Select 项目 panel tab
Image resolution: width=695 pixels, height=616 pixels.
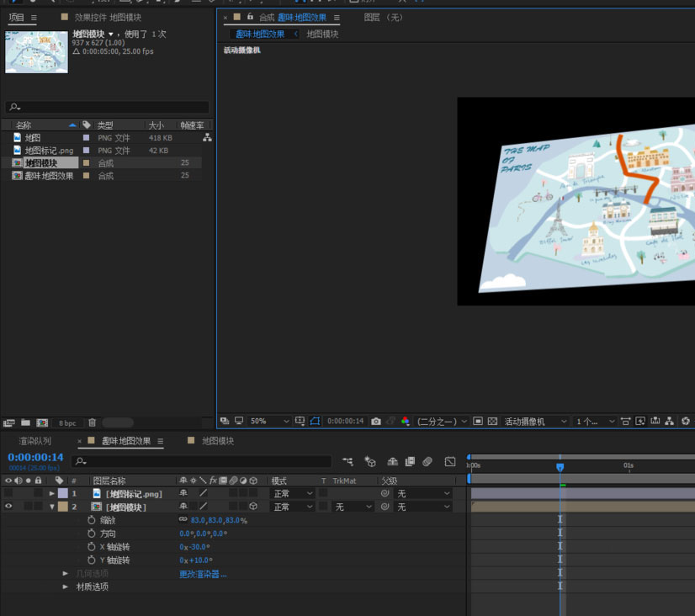16,18
